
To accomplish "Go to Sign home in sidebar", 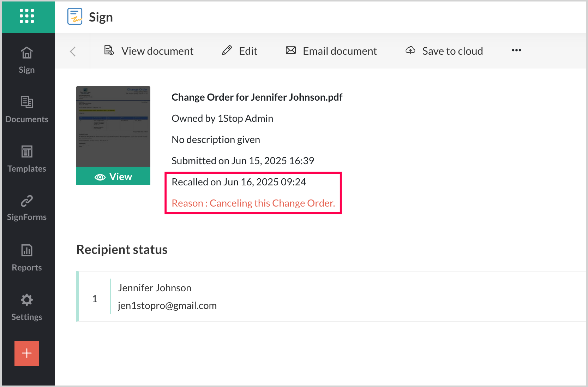I will click(x=27, y=60).
